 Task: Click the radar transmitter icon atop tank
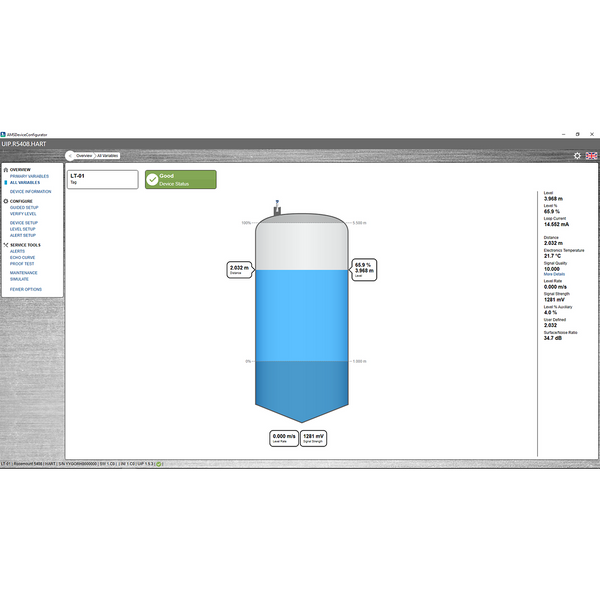tap(276, 208)
